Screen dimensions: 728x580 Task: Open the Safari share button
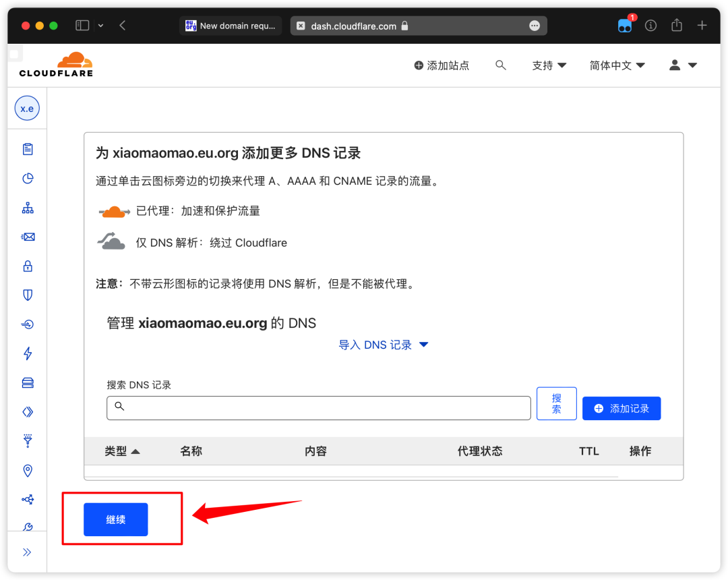(677, 25)
